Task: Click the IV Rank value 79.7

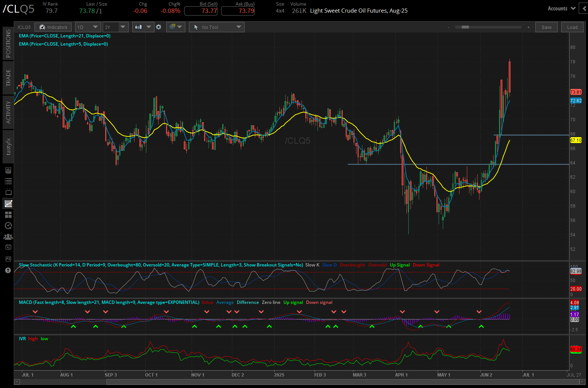Action: pyautogui.click(x=52, y=11)
